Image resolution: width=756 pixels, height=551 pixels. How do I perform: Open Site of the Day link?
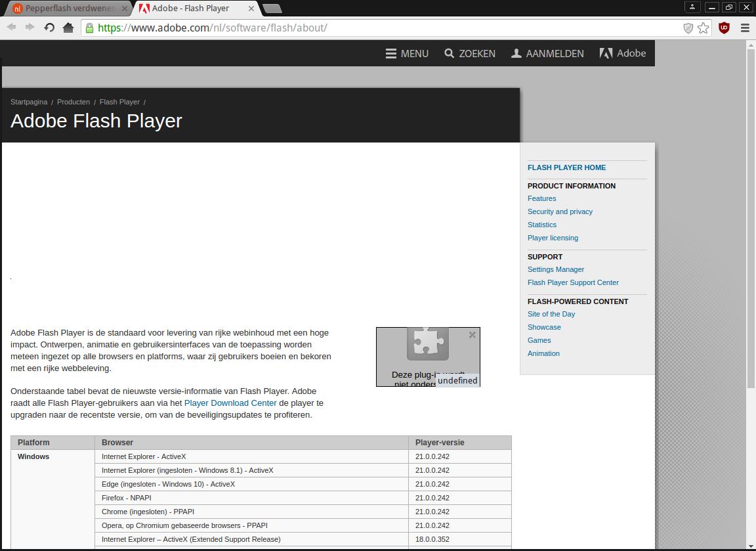pos(551,314)
